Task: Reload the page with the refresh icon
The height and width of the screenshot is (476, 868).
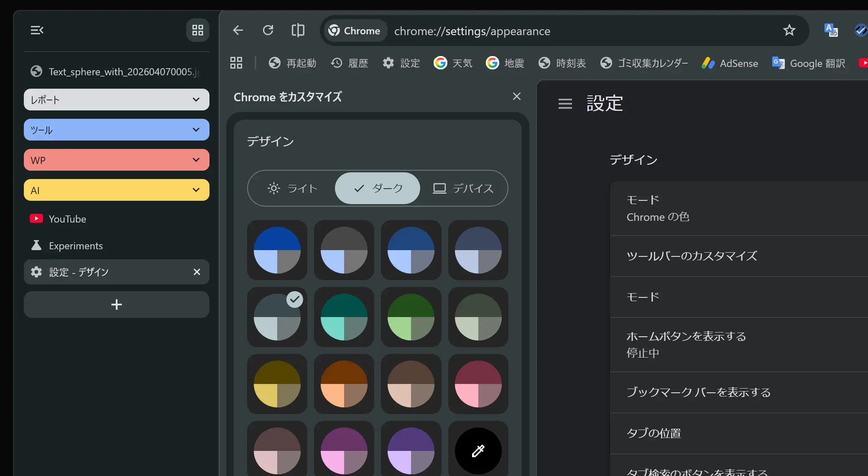Action: click(268, 30)
